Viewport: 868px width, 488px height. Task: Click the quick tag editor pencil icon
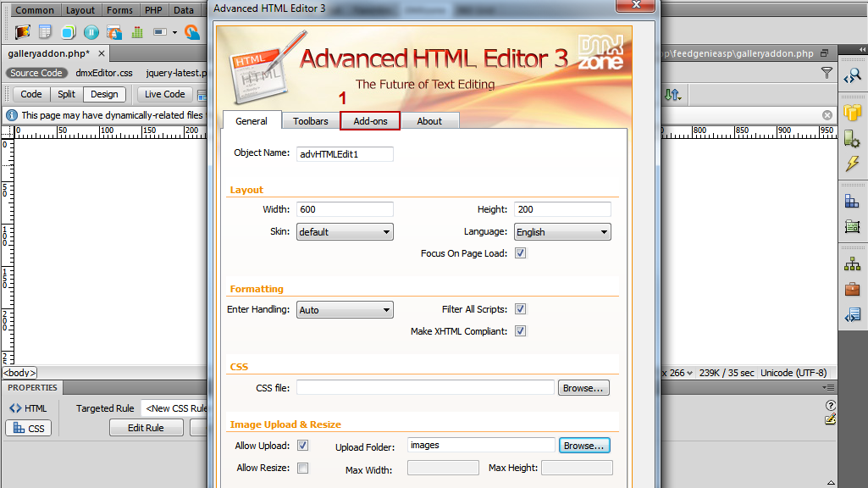[x=831, y=419]
